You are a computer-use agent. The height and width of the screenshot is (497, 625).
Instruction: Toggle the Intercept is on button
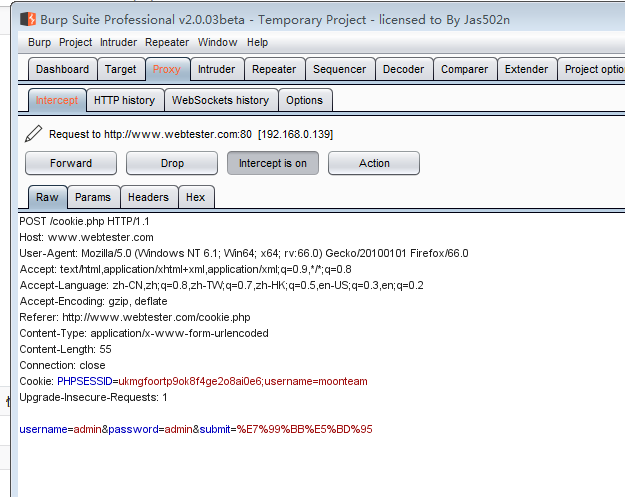(x=272, y=163)
